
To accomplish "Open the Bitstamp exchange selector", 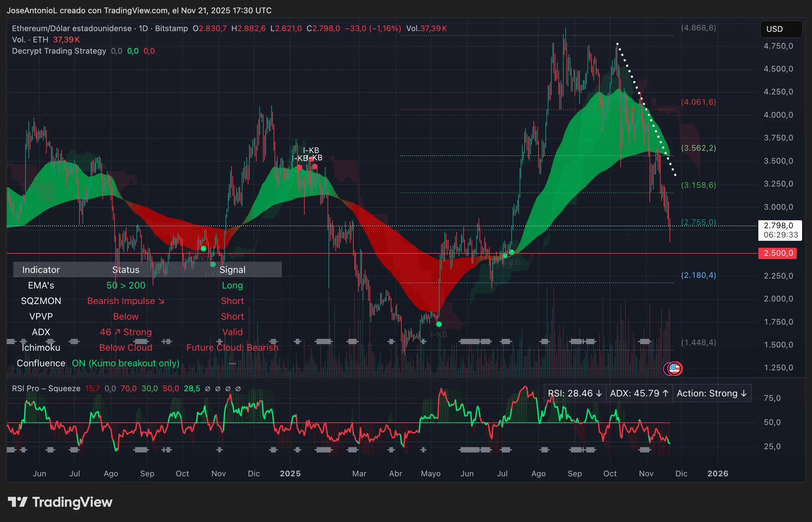I will pos(171,28).
